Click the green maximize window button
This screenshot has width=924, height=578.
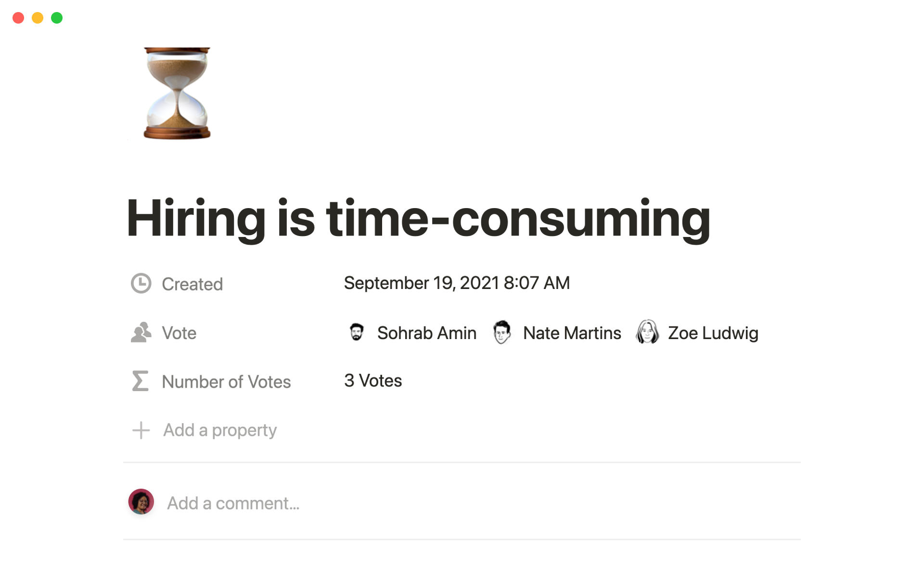(57, 18)
